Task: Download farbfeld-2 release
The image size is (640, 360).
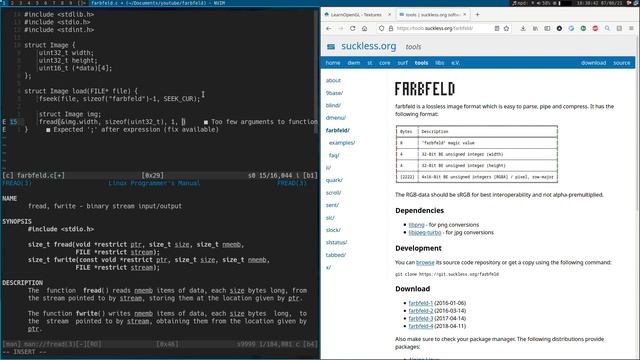Action: click(x=420, y=311)
